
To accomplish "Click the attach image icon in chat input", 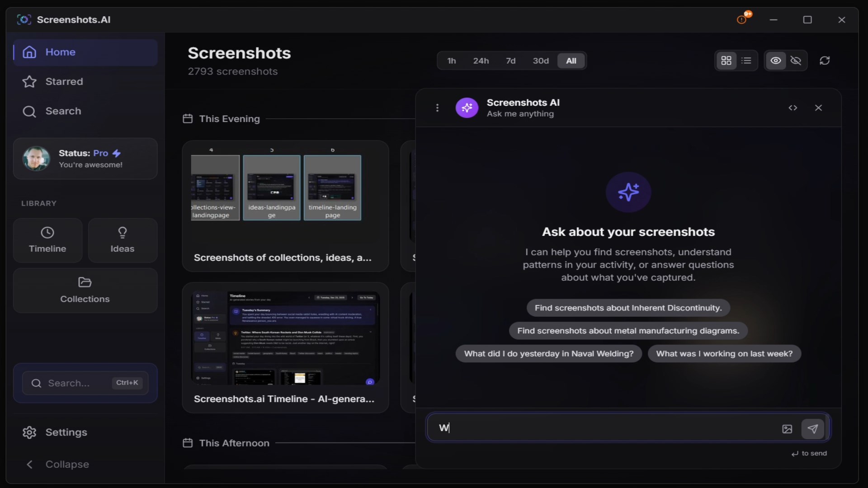I will [787, 429].
